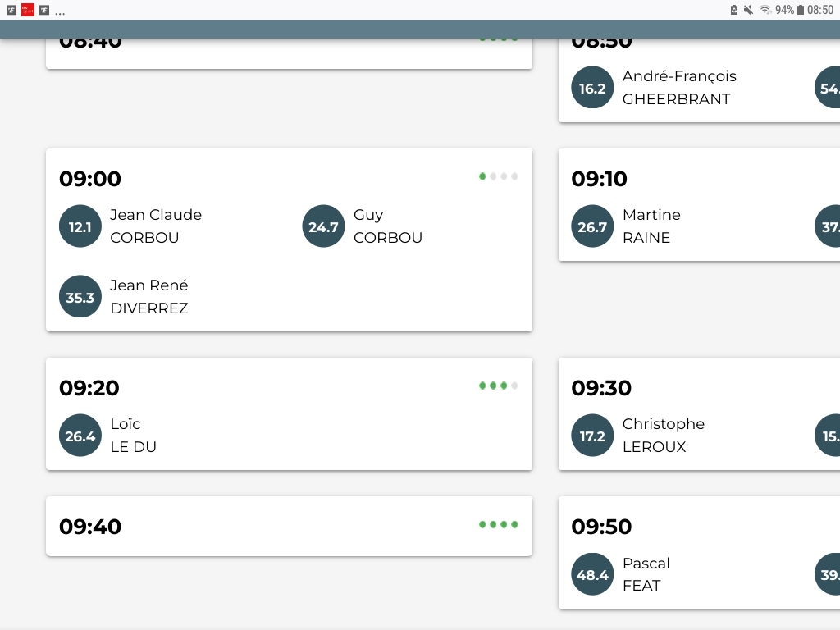The width and height of the screenshot is (840, 630).
Task: Tap the battery indicator in the status bar
Action: [x=801, y=10]
